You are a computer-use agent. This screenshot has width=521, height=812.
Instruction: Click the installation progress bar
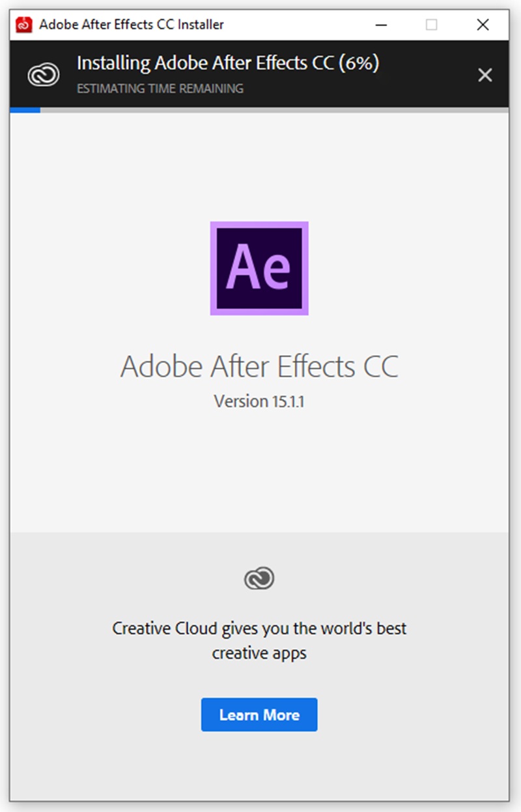(x=260, y=110)
